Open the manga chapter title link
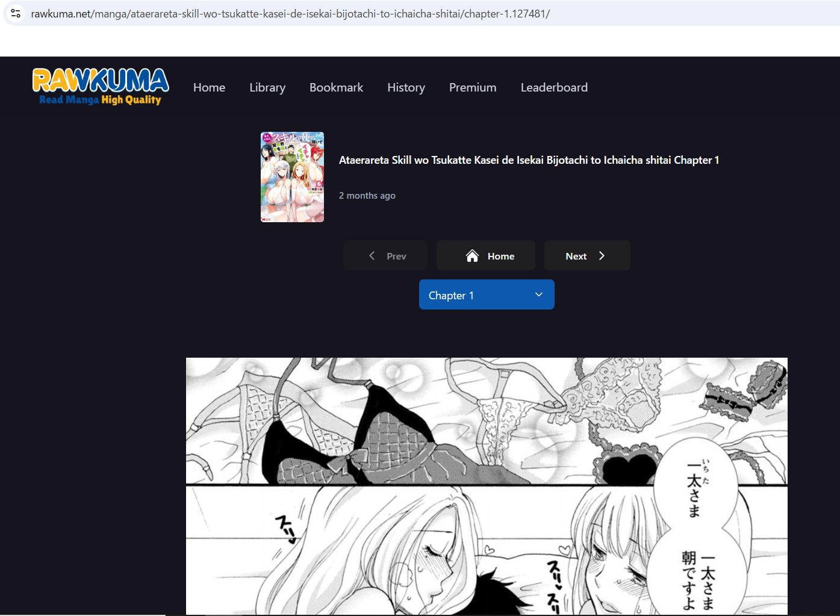This screenshot has height=616, width=840. pos(529,160)
